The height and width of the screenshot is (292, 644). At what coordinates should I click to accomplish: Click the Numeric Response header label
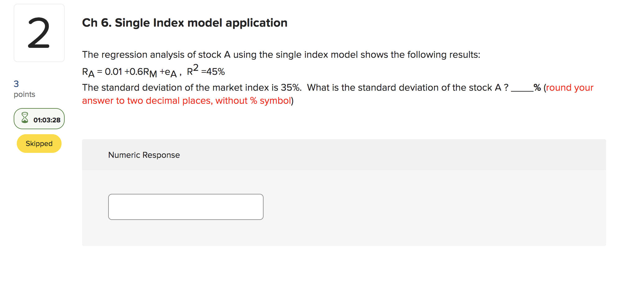[x=144, y=155]
